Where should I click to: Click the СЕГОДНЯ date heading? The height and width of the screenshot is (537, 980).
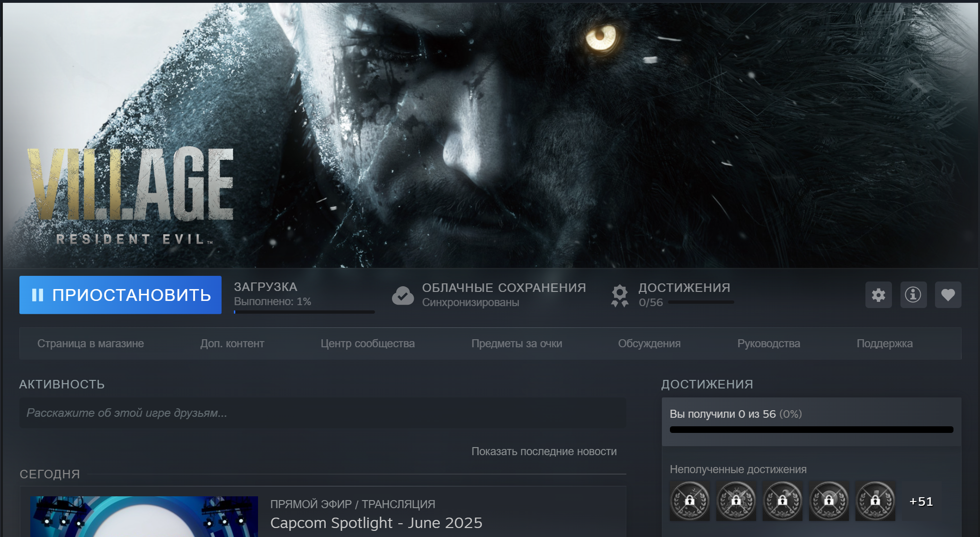point(50,474)
